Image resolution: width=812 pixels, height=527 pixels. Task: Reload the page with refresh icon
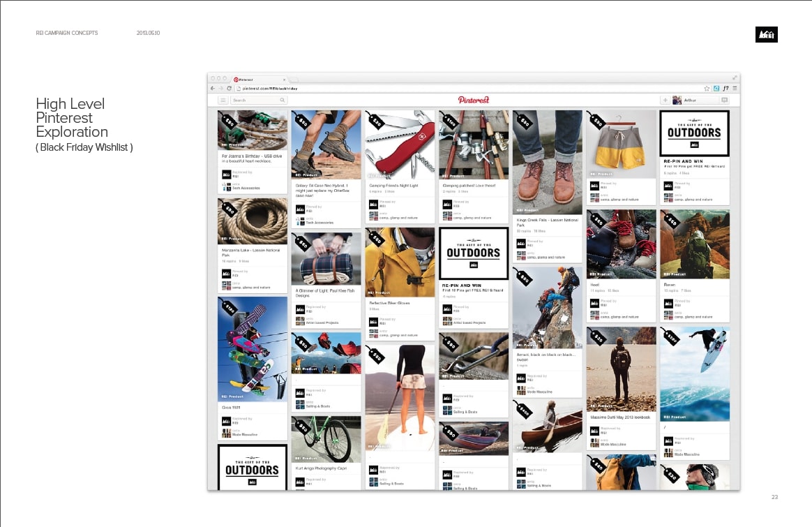coord(227,89)
